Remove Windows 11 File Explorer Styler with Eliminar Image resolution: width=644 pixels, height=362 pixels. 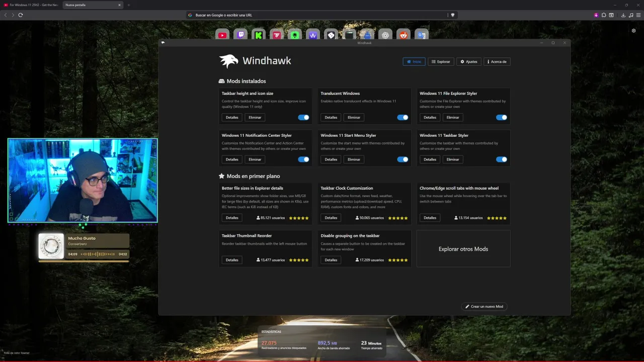coord(453,117)
